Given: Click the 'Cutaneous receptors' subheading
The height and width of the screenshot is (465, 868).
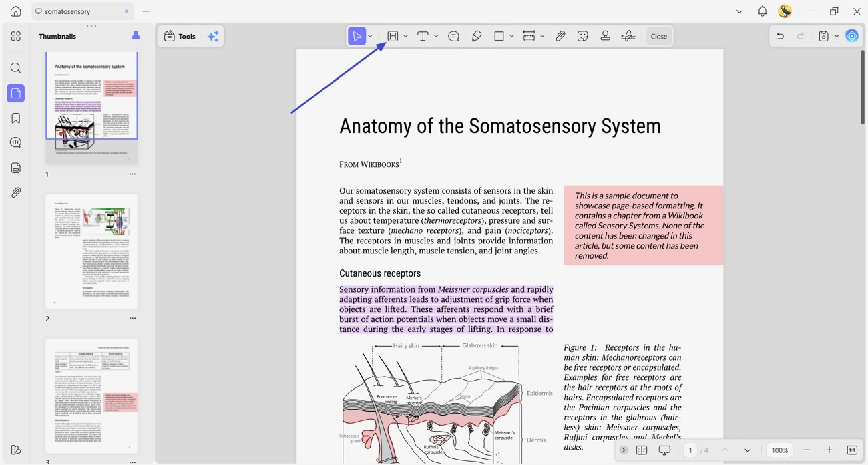Looking at the screenshot, I should (380, 273).
